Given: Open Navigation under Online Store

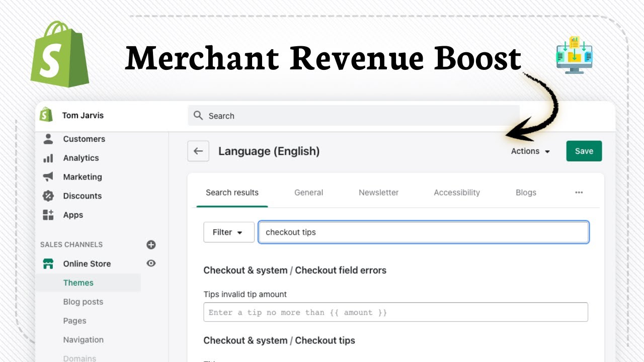Looking at the screenshot, I should click(84, 340).
